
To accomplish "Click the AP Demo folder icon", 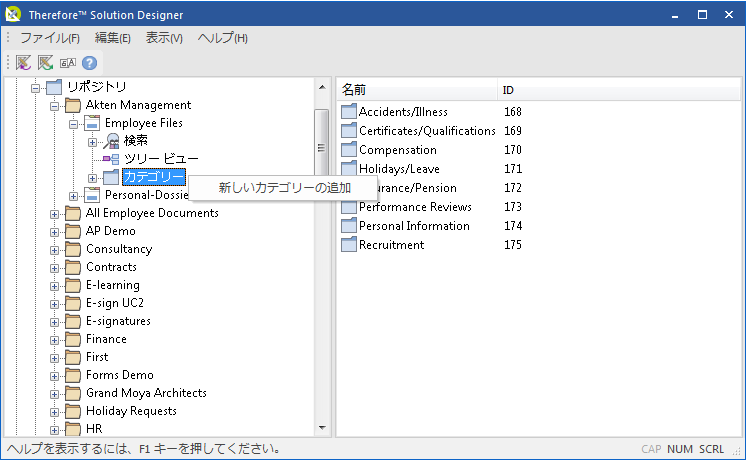I will (73, 231).
